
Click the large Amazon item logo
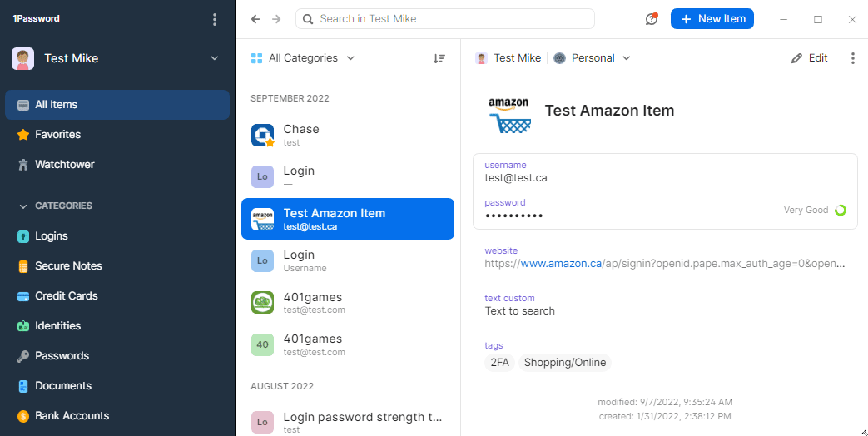pyautogui.click(x=509, y=115)
